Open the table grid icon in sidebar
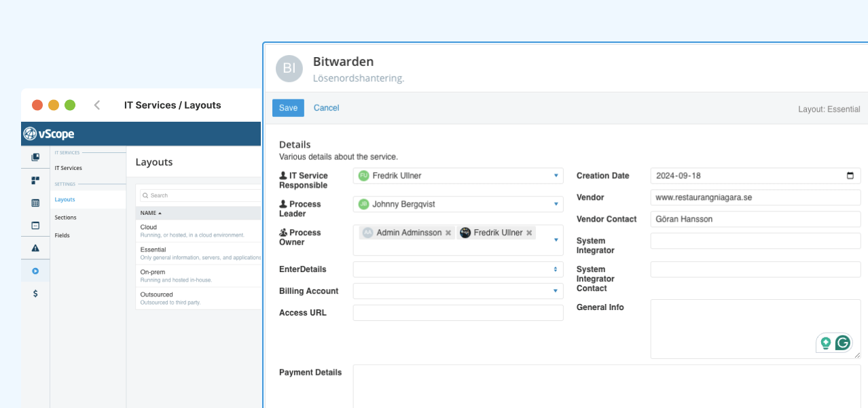The image size is (868, 408). [x=35, y=203]
